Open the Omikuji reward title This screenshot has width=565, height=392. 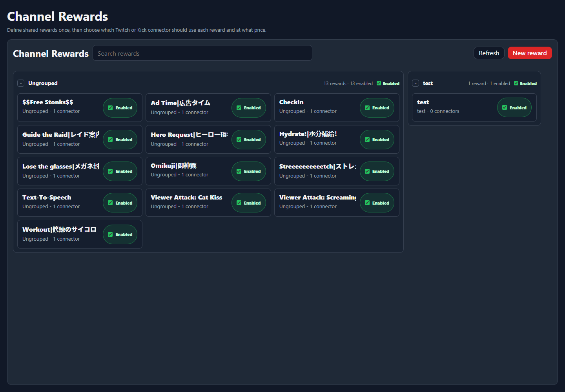tap(173, 165)
